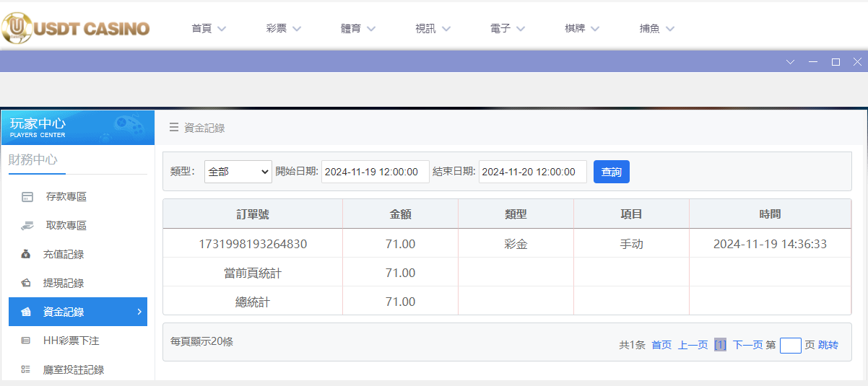The width and height of the screenshot is (868, 386).
Task: Click the 結束日期 date field
Action: pyautogui.click(x=532, y=172)
